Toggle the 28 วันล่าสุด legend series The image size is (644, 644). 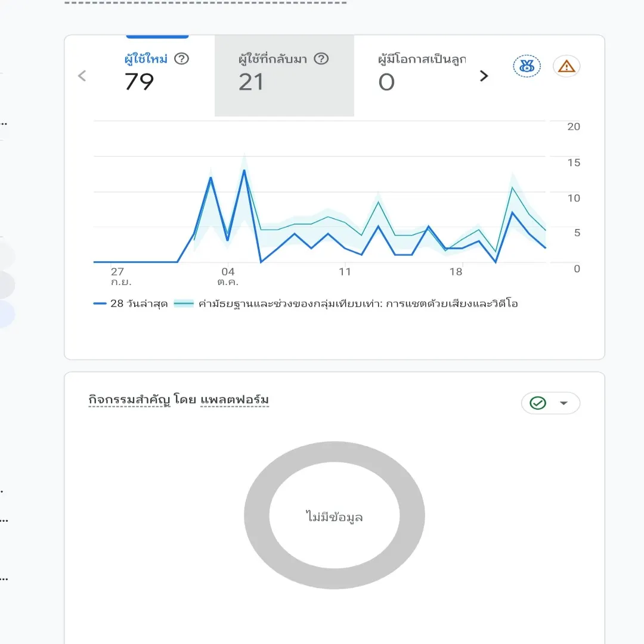[x=131, y=304]
